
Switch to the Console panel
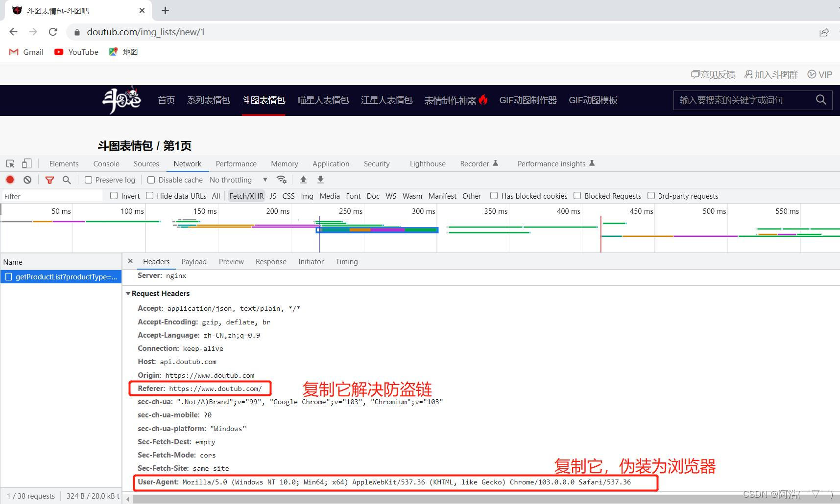(x=106, y=164)
